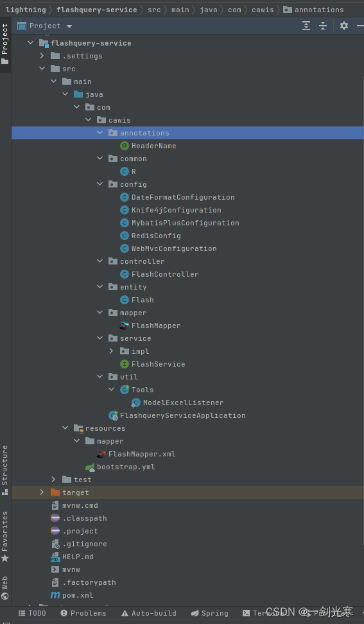The width and height of the screenshot is (364, 624).
Task: Select the common package row
Action: click(187, 159)
